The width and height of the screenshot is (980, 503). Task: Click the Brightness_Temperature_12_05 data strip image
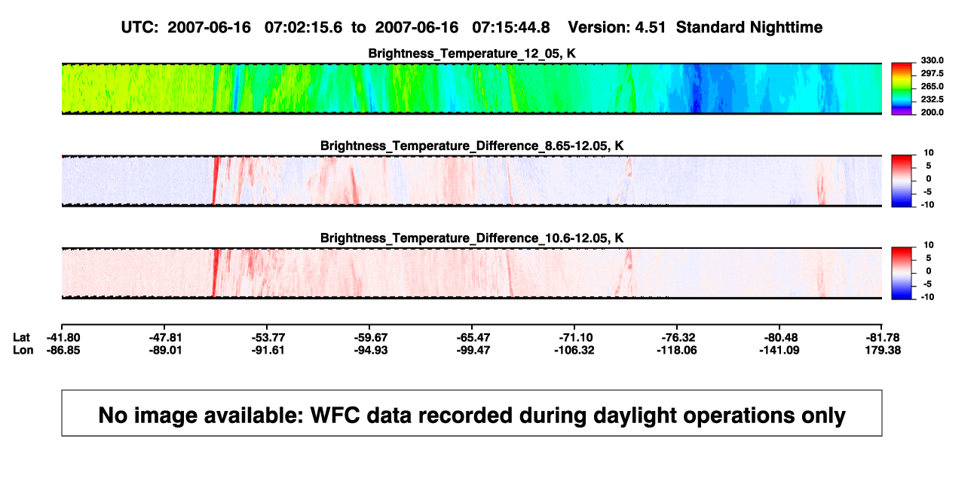[x=471, y=89]
